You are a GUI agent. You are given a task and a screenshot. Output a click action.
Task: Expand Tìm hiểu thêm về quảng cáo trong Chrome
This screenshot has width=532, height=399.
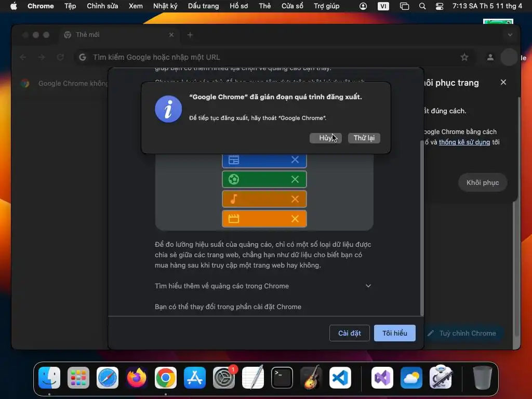(x=263, y=286)
